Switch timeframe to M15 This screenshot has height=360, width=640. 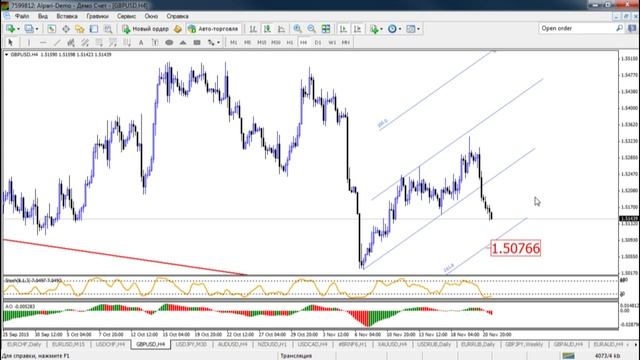pyautogui.click(x=262, y=42)
